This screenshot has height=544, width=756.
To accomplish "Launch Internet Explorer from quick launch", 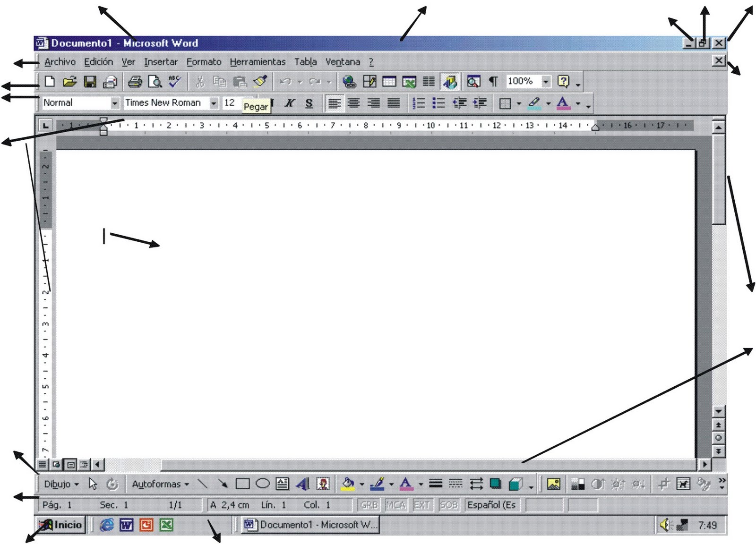I will (107, 525).
